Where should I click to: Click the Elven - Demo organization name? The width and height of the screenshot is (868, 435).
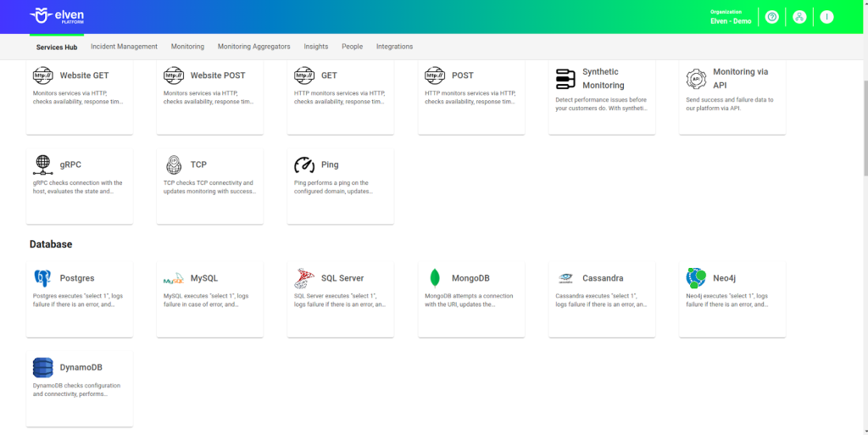click(730, 21)
